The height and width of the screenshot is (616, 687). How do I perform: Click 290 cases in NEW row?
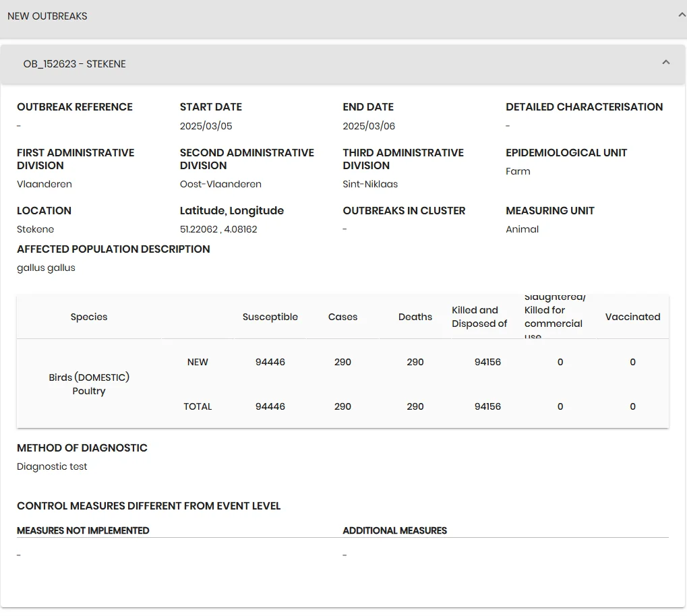coord(342,362)
